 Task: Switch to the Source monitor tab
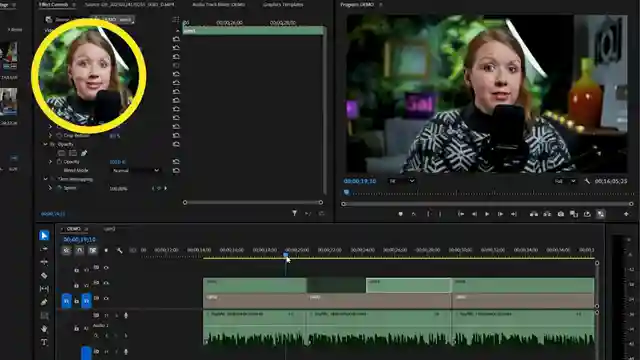coord(129,4)
